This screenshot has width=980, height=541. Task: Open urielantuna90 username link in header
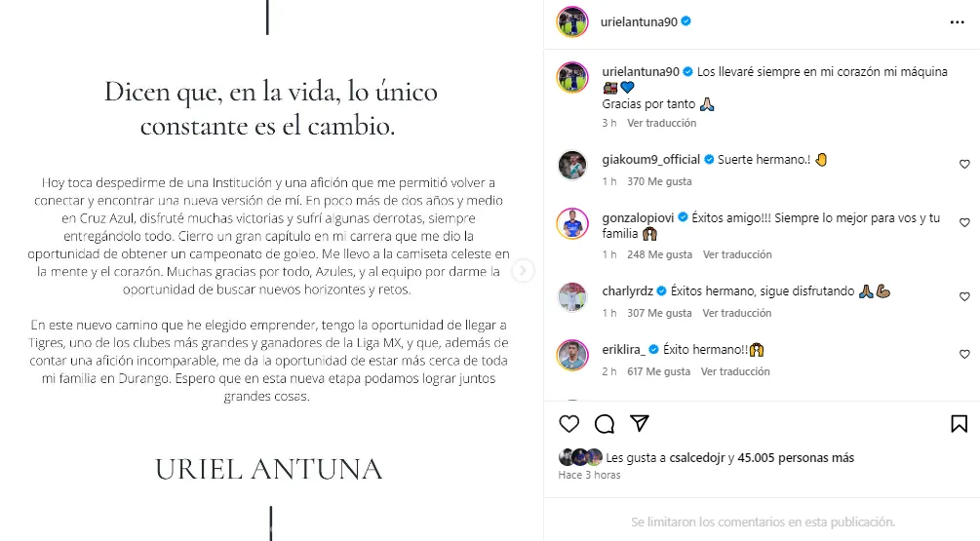point(639,21)
